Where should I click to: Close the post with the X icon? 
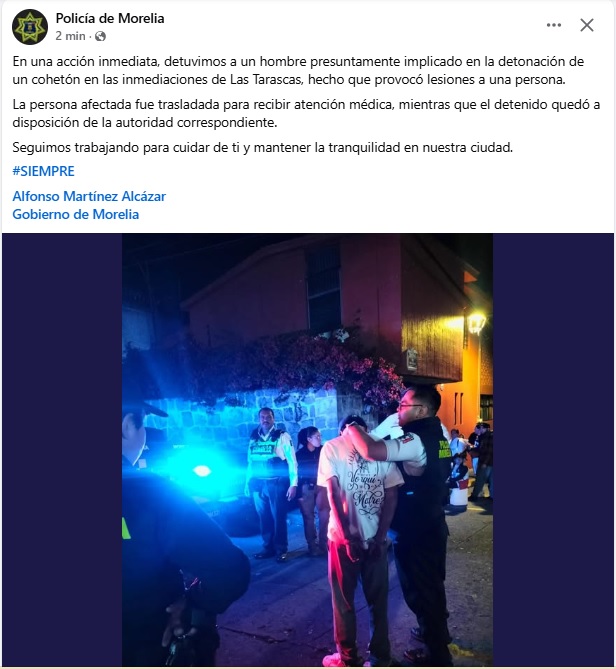pyautogui.click(x=587, y=25)
